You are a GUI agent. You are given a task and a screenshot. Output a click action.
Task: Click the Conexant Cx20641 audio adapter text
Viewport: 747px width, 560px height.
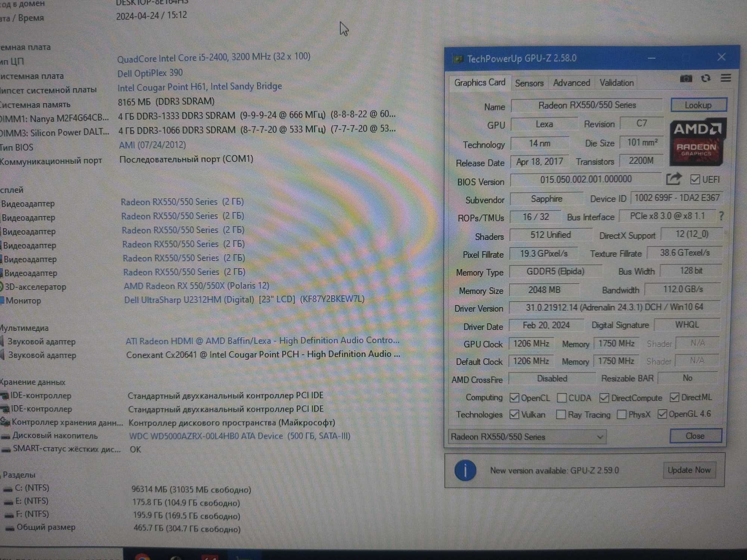(x=263, y=354)
